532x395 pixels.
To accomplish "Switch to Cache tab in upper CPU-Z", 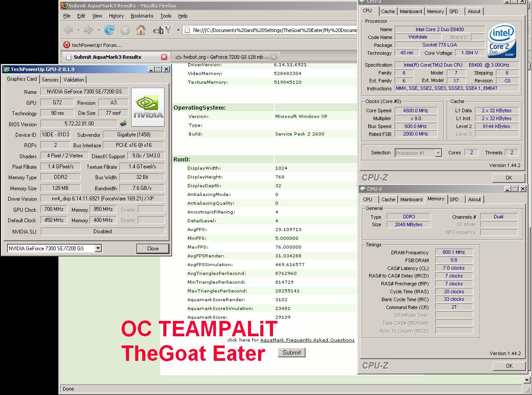I will pos(388,11).
